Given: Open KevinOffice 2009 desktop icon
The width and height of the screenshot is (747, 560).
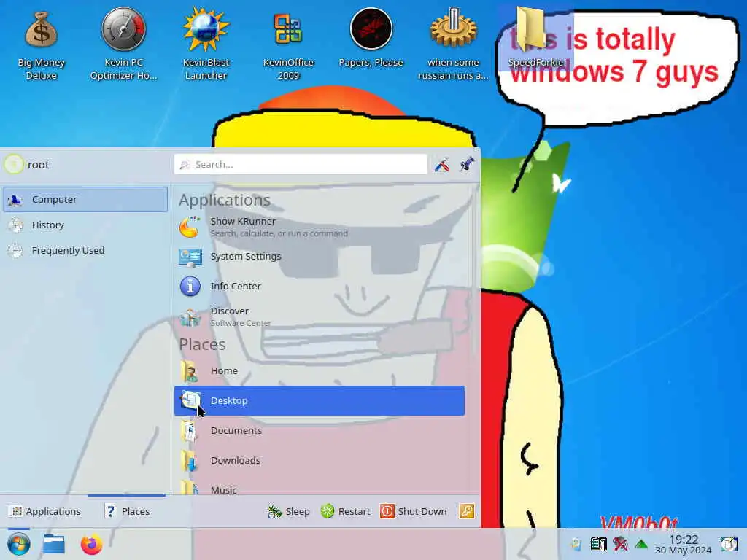Looking at the screenshot, I should click(288, 45).
